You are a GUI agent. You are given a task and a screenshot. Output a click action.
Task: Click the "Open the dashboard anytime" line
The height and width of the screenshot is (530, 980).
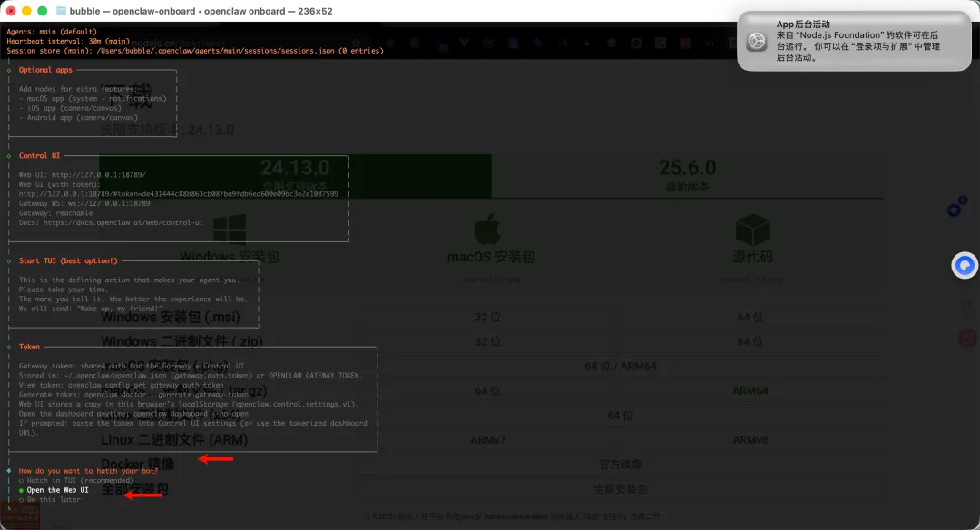click(x=133, y=414)
